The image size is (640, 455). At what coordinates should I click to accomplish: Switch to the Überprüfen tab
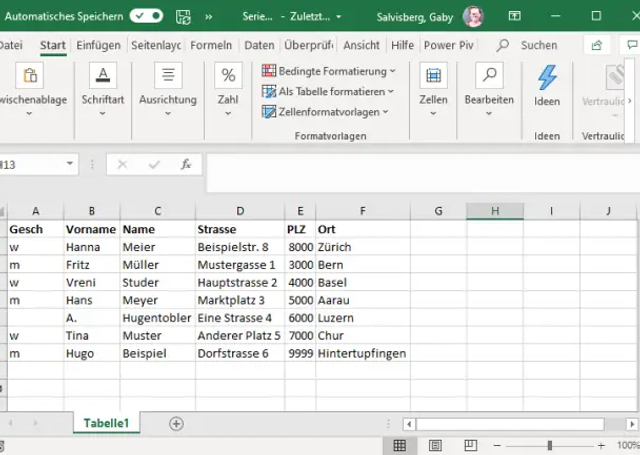click(309, 45)
